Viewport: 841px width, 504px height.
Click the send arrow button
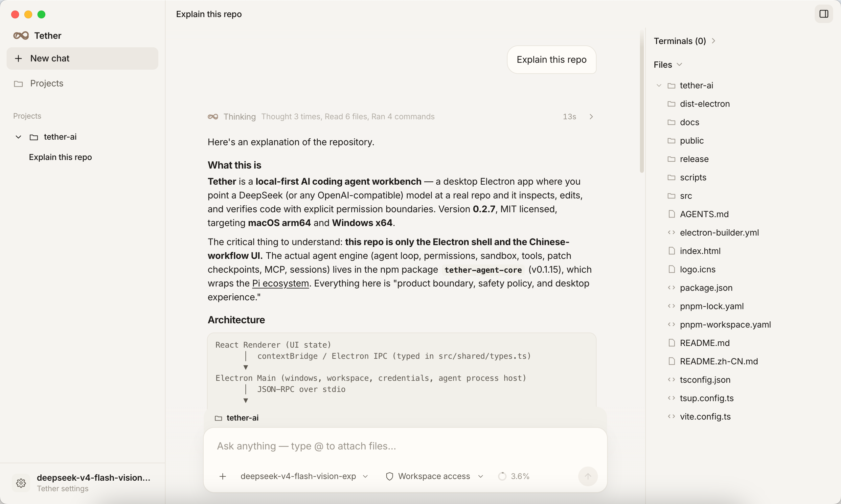tap(588, 476)
